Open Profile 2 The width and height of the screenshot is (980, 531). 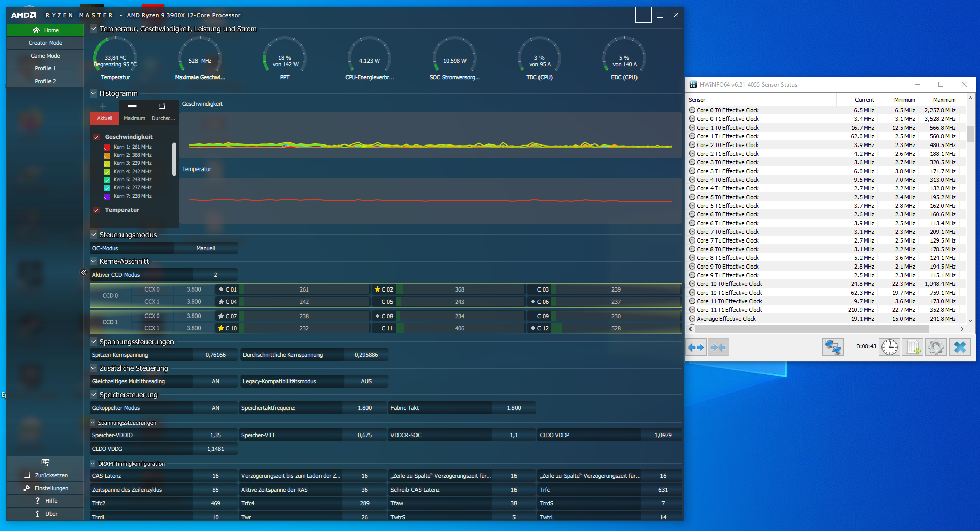point(45,81)
